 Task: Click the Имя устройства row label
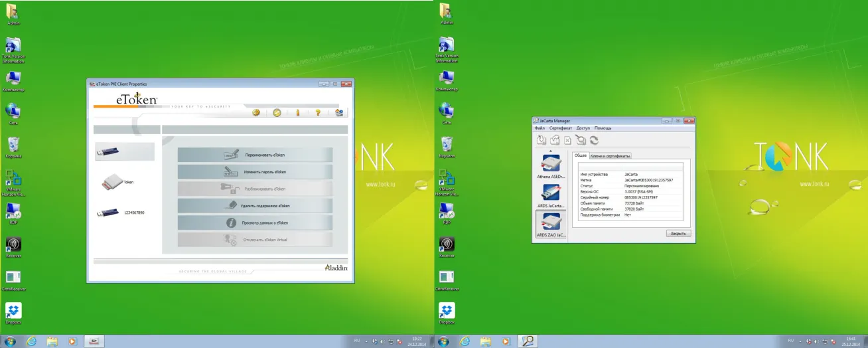point(593,174)
